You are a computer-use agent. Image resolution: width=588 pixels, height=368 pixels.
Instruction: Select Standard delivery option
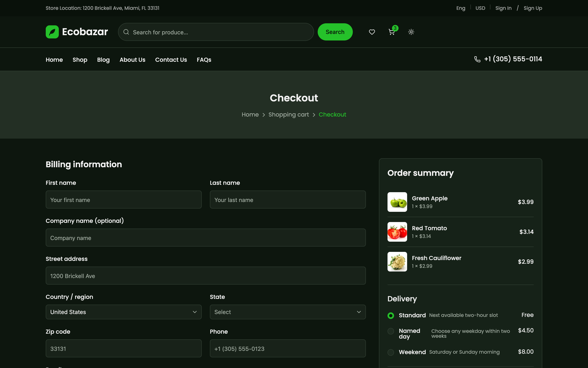[x=391, y=315]
